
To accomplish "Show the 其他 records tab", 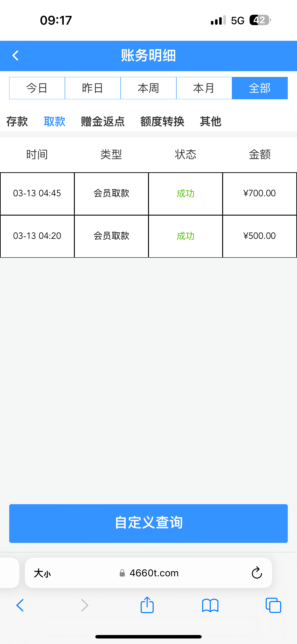I will coord(210,122).
